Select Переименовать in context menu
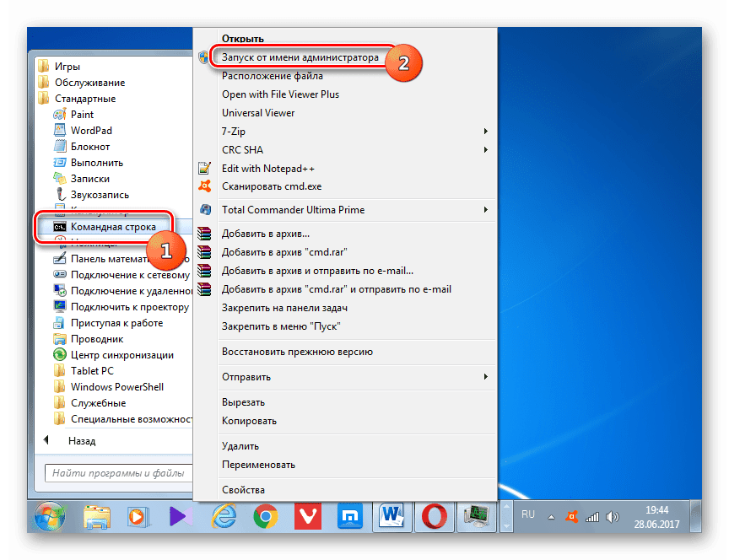Image resolution: width=729 pixels, height=560 pixels. tap(258, 464)
